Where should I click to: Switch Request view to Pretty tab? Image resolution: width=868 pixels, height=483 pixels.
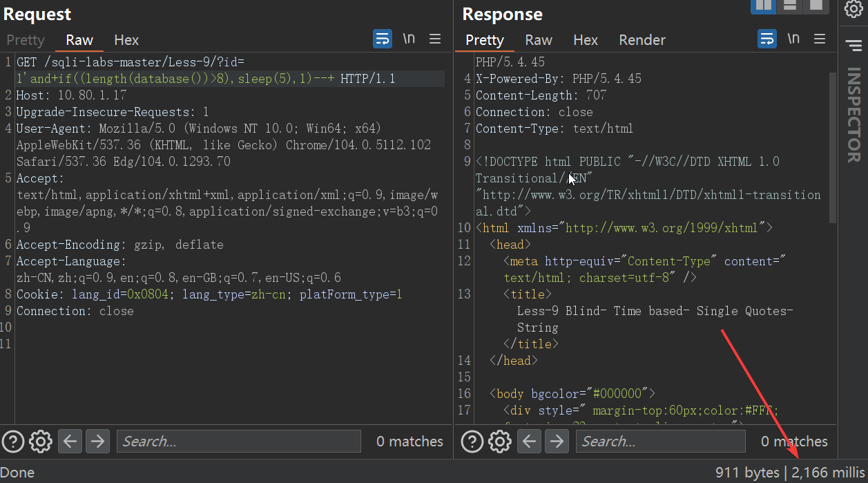pos(26,40)
